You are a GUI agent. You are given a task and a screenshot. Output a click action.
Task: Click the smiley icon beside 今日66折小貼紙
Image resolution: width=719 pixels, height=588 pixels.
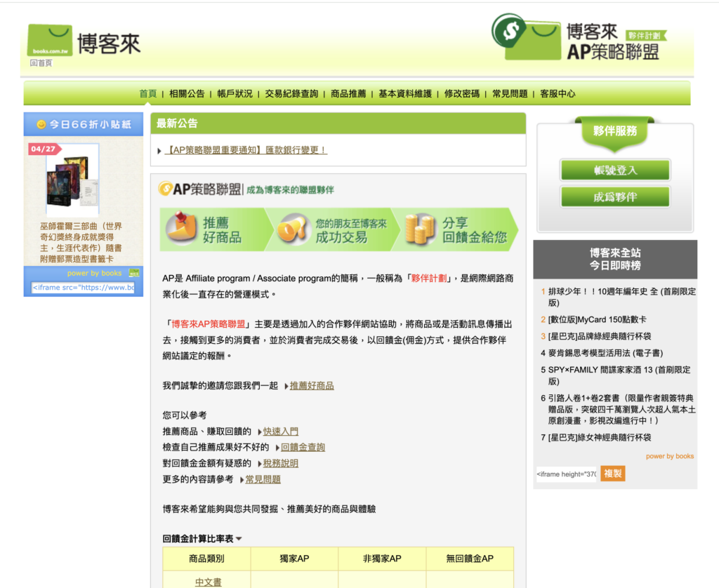coord(41,124)
